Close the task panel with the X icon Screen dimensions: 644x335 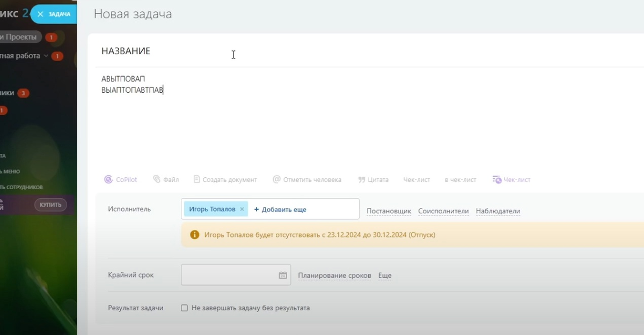coord(40,14)
